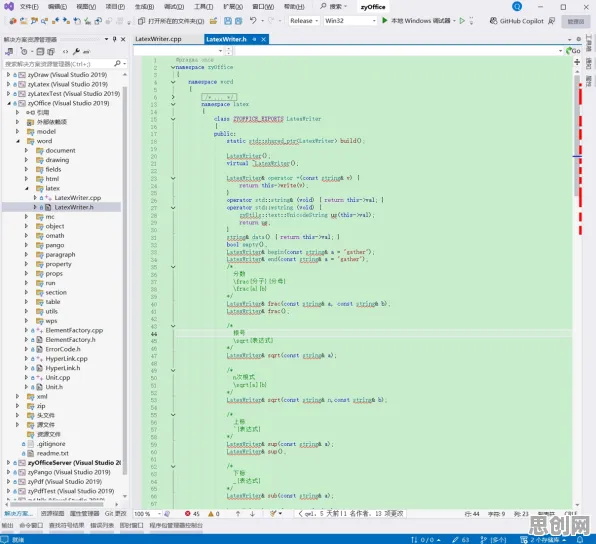Click the Undo arrow icon
Image resolution: width=596 pixels, height=544 pixels.
point(254,21)
